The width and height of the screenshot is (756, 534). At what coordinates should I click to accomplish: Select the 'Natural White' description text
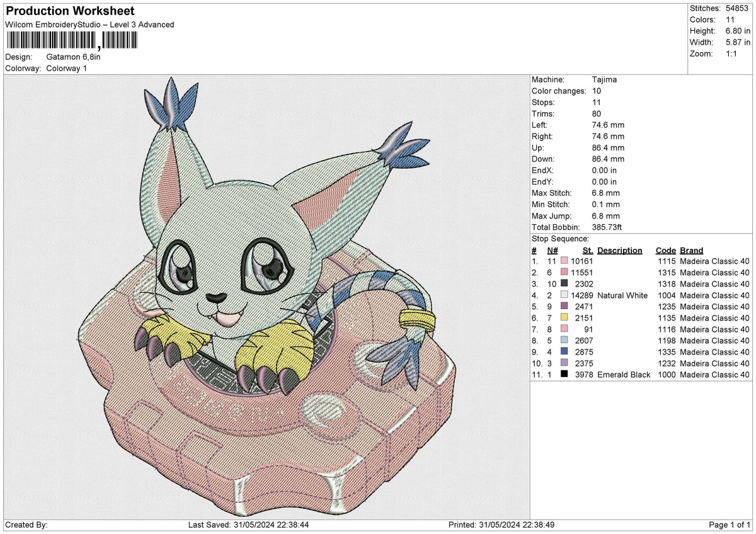tap(622, 295)
